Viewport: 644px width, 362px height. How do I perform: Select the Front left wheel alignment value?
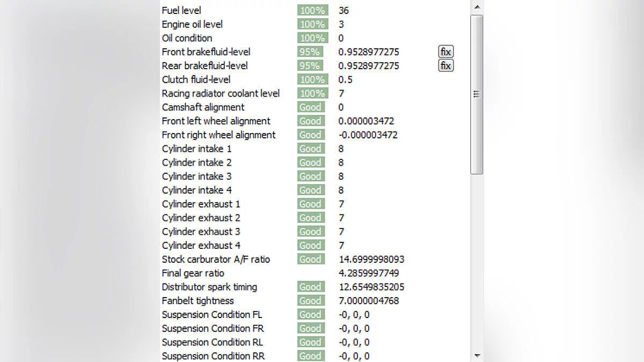[366, 121]
